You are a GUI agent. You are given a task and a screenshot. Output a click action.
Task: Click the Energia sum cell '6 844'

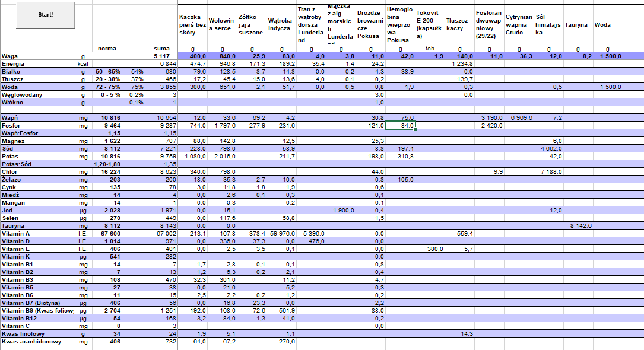coord(161,64)
